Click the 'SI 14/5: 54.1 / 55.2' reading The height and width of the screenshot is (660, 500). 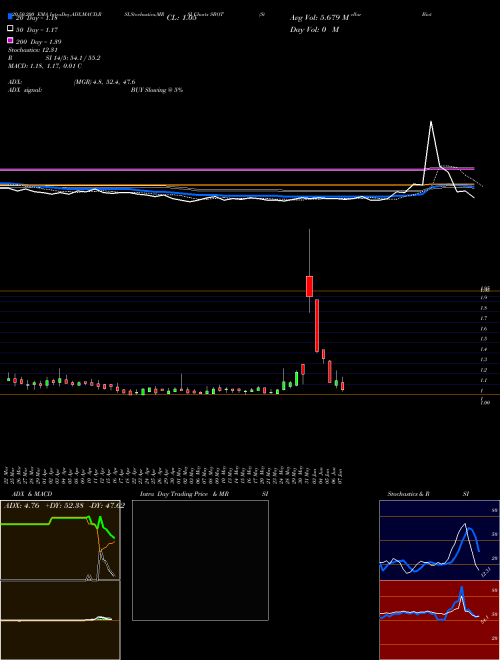click(73, 58)
